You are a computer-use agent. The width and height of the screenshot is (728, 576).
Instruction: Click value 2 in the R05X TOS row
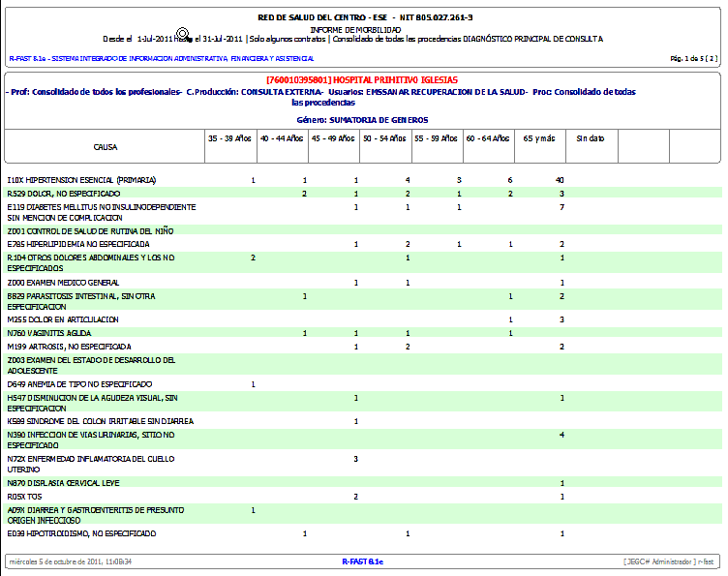[x=355, y=497]
